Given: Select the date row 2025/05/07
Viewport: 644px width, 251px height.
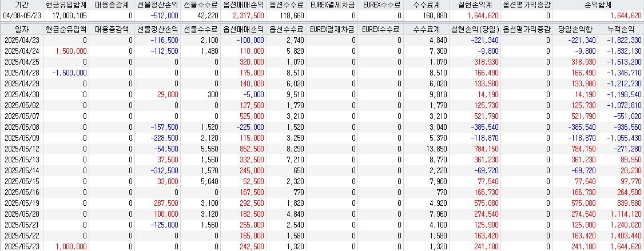Looking at the screenshot, I should (x=21, y=116).
